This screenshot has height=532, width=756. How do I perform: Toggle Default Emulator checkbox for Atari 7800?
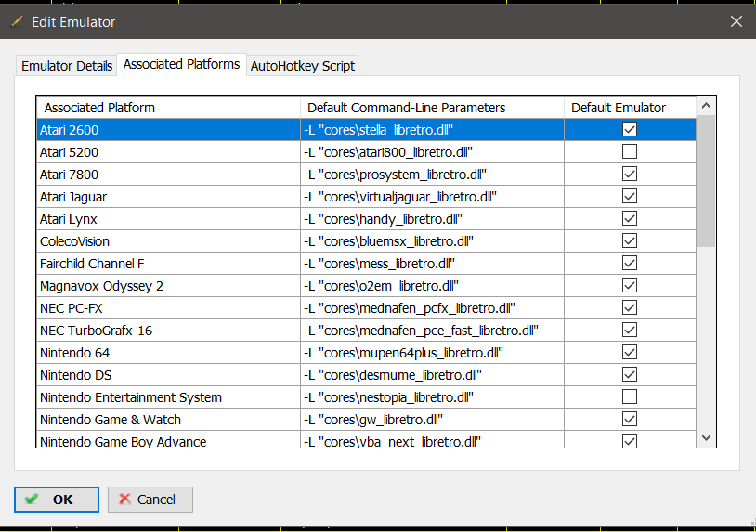(x=630, y=174)
